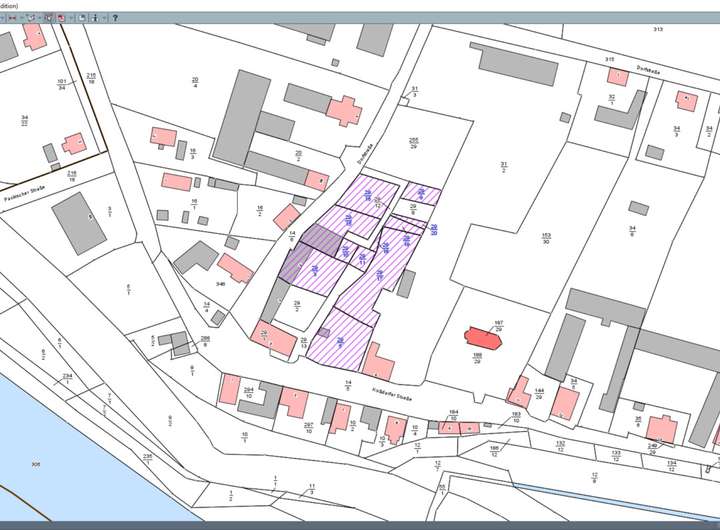Image resolution: width=720 pixels, height=530 pixels.
Task: Click parcel number 346 on the map
Action: point(220,284)
